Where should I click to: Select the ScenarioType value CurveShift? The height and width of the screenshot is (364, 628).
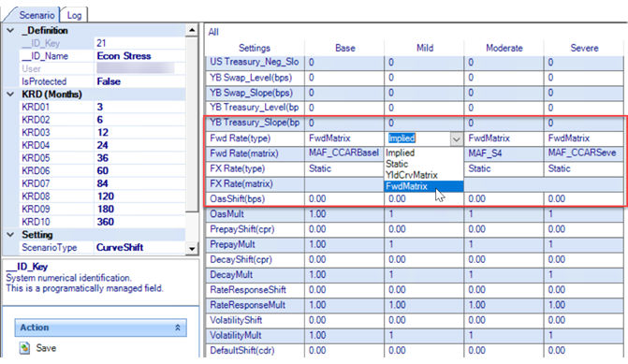(x=120, y=247)
